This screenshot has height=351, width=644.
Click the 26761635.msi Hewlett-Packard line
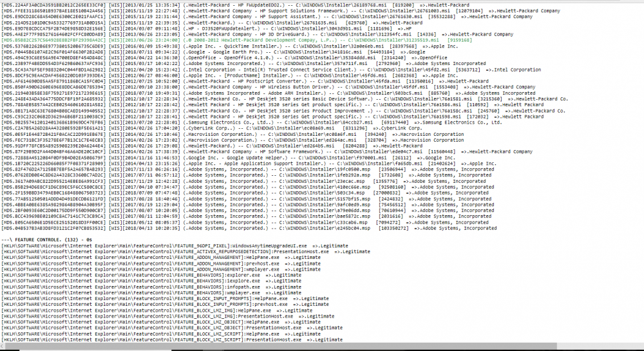[x=212, y=23]
